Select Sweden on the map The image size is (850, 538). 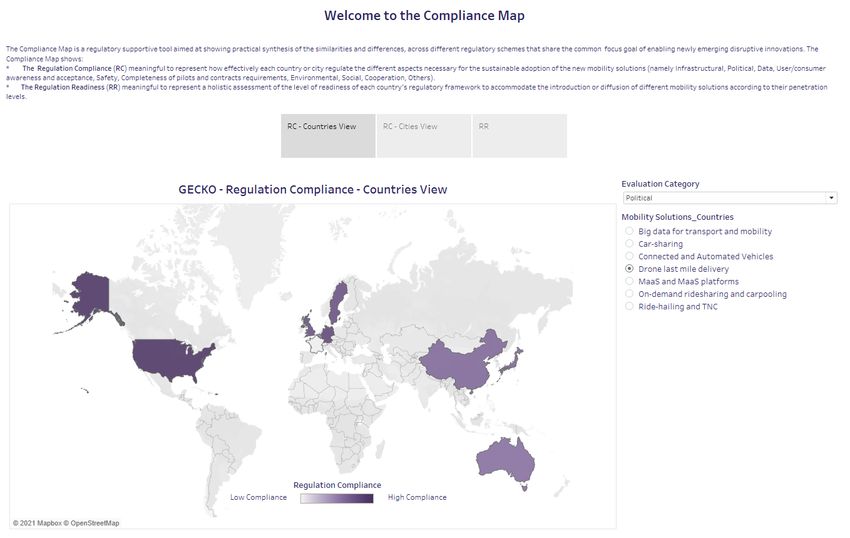click(338, 302)
